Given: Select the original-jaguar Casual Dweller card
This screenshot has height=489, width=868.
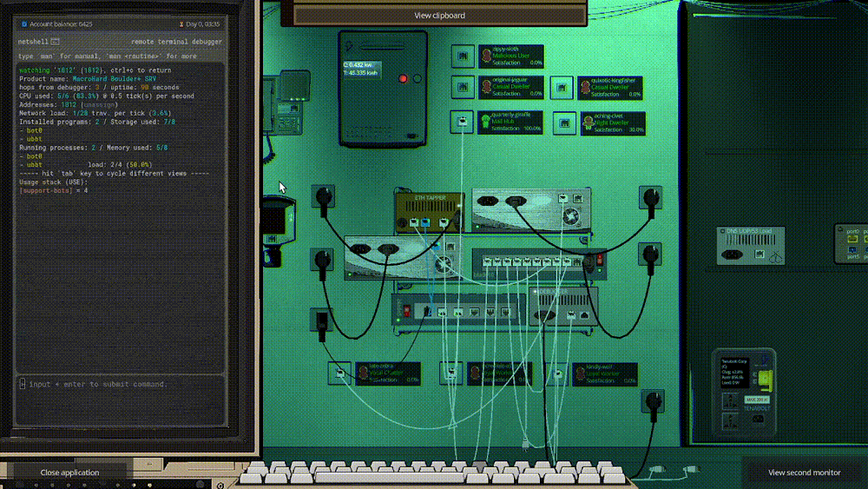Looking at the screenshot, I should tap(511, 88).
